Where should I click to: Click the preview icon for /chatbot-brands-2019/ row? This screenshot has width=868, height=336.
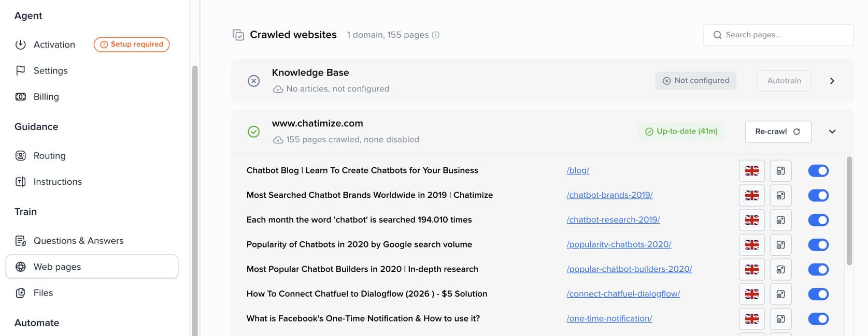(780, 196)
